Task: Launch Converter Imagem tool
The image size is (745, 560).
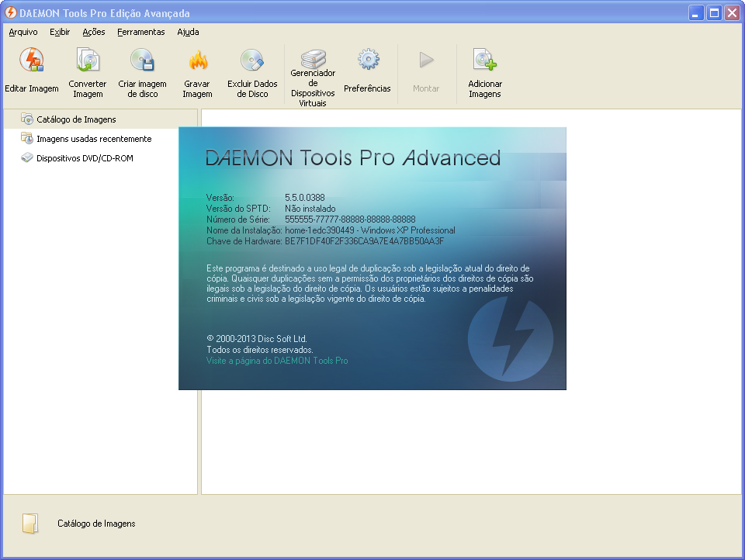Action: click(88, 73)
